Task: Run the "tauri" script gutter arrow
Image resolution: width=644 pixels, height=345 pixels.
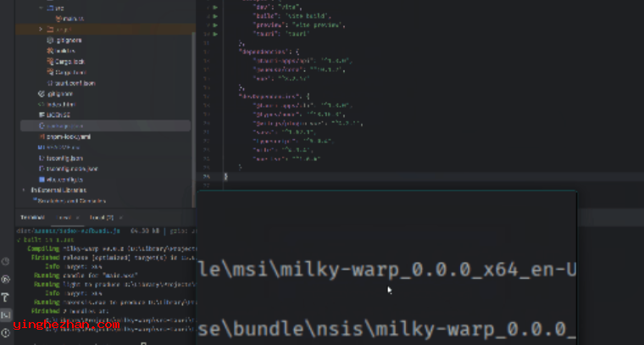Action: click(215, 34)
